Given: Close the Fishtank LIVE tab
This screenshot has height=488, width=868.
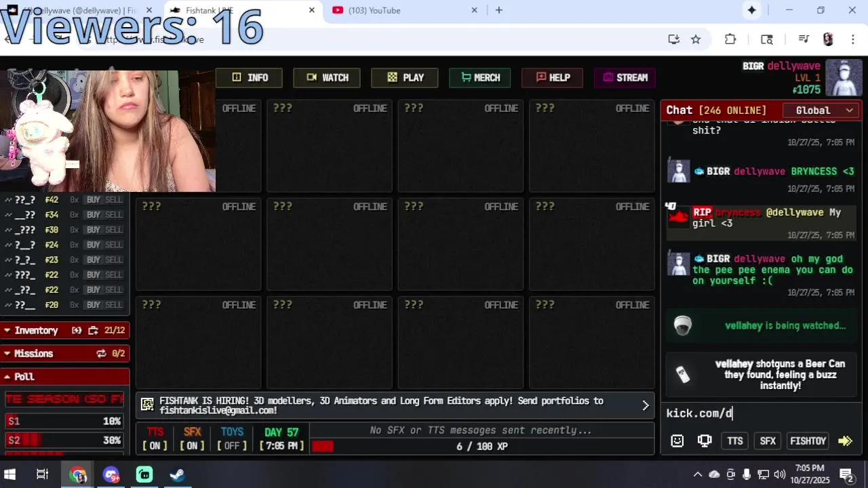Looking at the screenshot, I should click(312, 10).
